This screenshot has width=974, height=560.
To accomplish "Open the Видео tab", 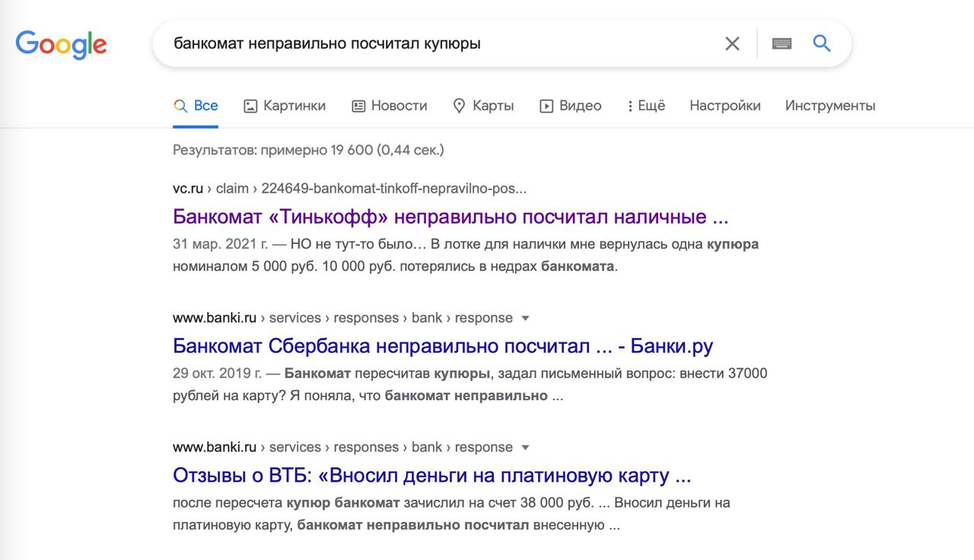I will click(x=570, y=106).
